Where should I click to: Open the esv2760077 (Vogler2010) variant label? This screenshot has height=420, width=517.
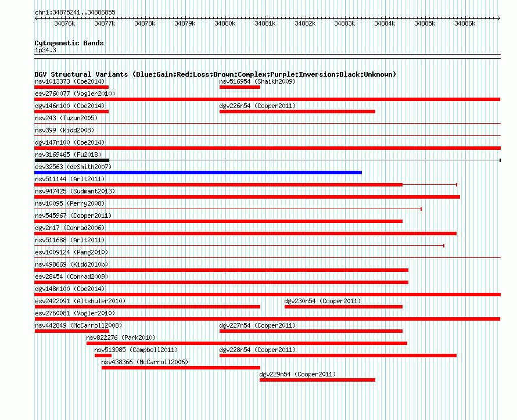click(75, 94)
